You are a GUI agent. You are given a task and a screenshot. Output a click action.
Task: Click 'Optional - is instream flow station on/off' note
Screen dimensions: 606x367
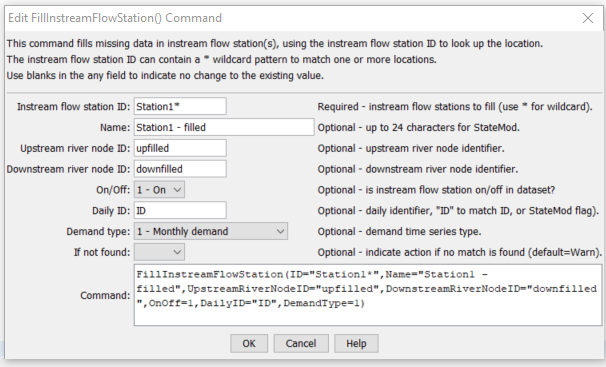pos(436,190)
